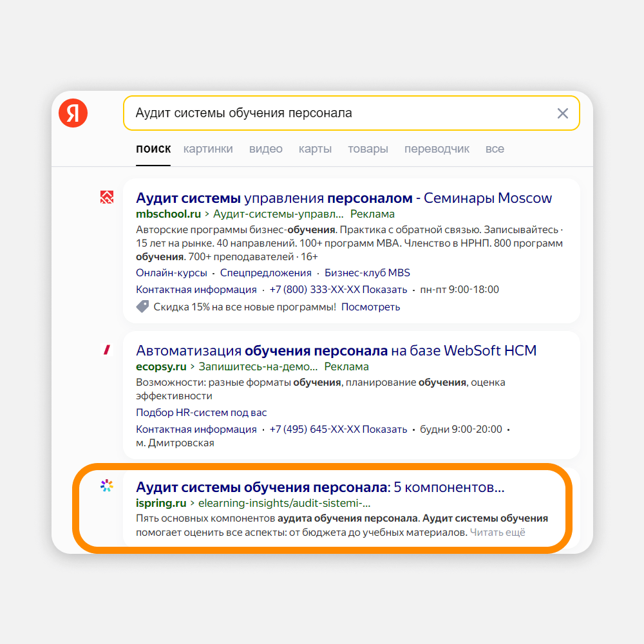The width and height of the screenshot is (644, 644).
Task: Click the discount tag icon
Action: click(x=142, y=307)
